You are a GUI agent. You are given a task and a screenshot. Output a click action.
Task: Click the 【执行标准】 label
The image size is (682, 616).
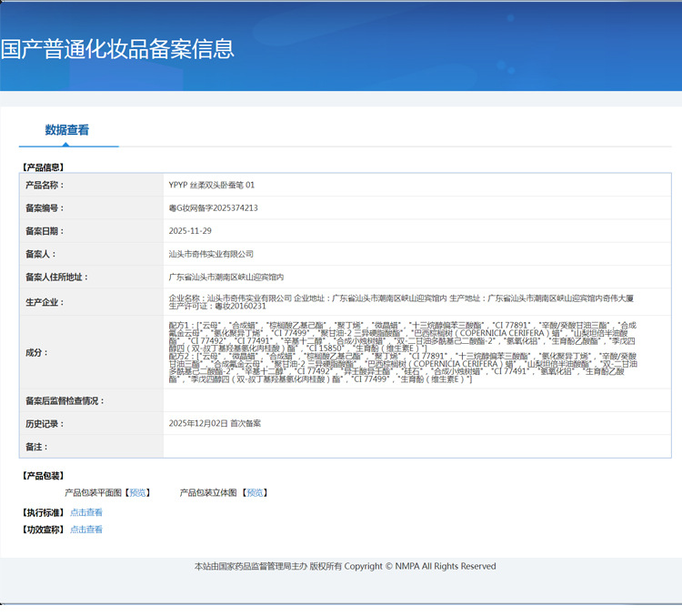click(x=44, y=512)
